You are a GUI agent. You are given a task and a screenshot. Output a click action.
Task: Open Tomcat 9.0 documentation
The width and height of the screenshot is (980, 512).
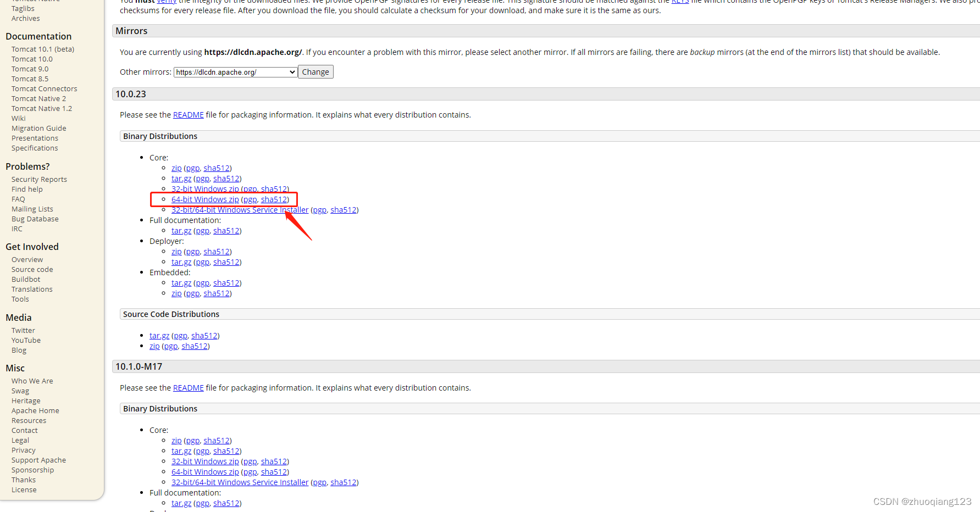point(30,69)
